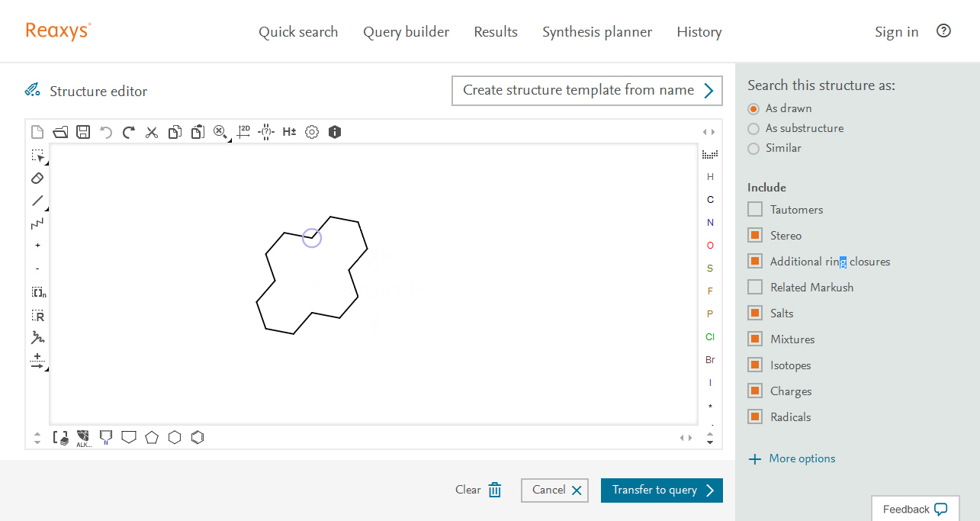
Task: Check the Related Markush box
Action: 755,288
